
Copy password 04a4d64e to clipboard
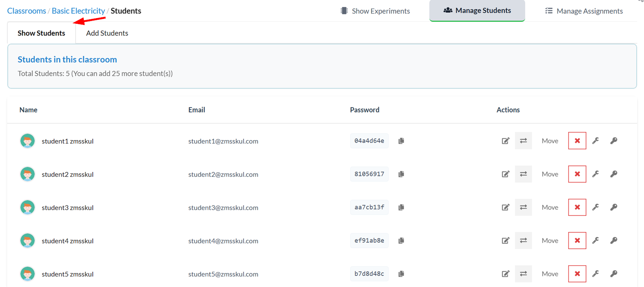click(401, 141)
